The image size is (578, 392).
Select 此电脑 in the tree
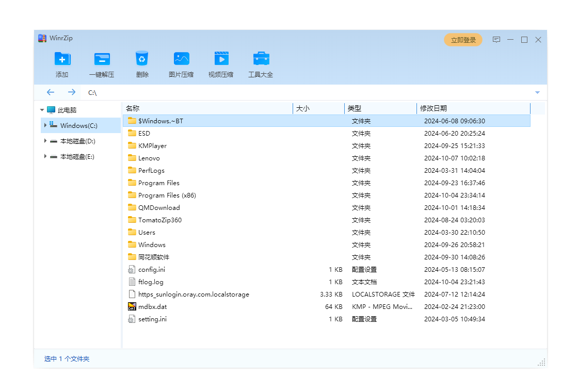(67, 110)
